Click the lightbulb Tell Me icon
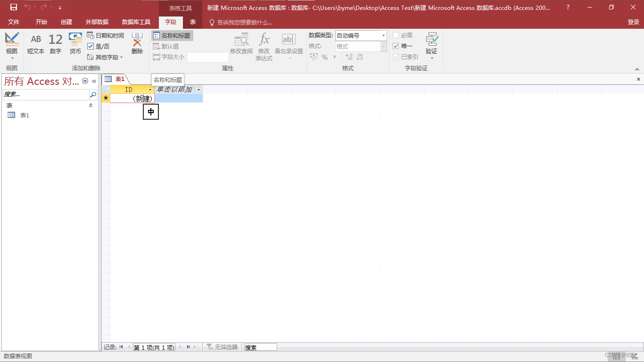The width and height of the screenshot is (644, 362). click(x=212, y=22)
